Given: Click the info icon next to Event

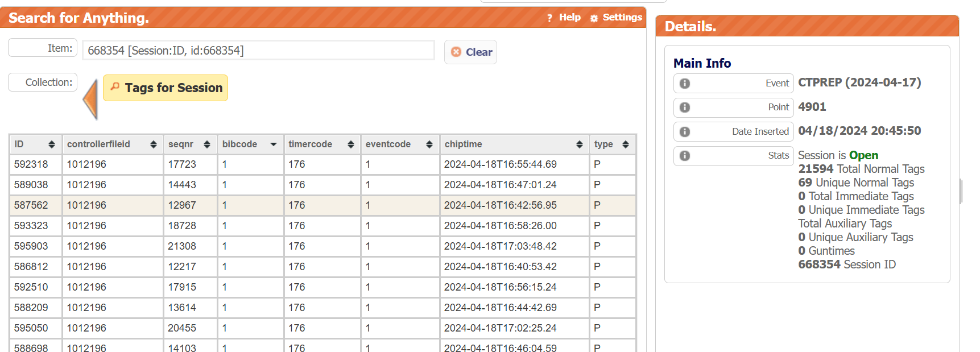Looking at the screenshot, I should [685, 84].
